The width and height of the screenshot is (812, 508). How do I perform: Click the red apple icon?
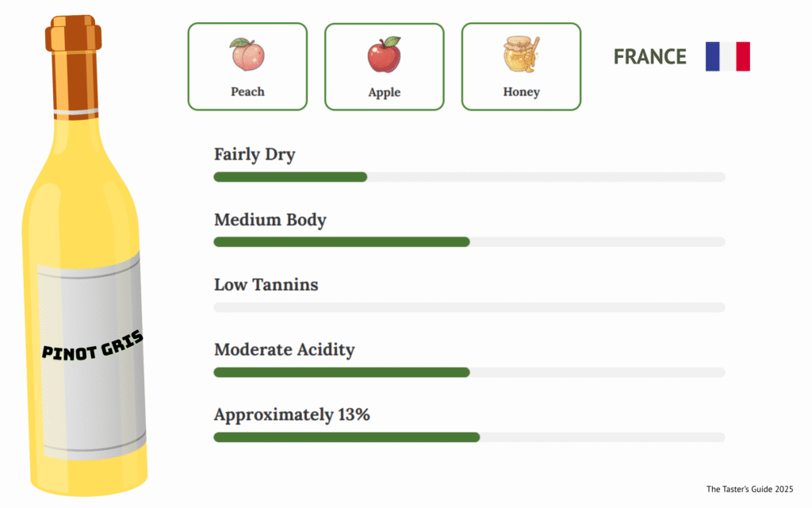tap(384, 55)
